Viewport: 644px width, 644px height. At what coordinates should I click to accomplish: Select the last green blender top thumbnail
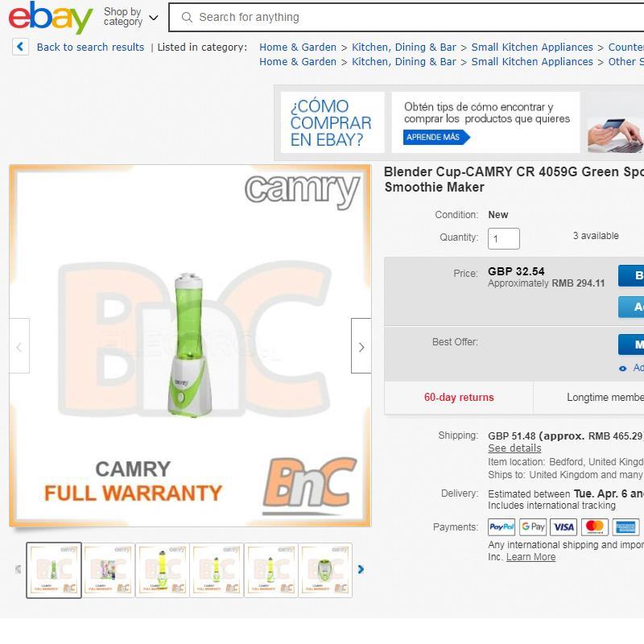[325, 570]
